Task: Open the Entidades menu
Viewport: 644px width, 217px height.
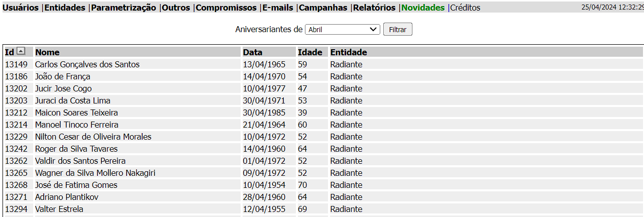Action: 65,8
